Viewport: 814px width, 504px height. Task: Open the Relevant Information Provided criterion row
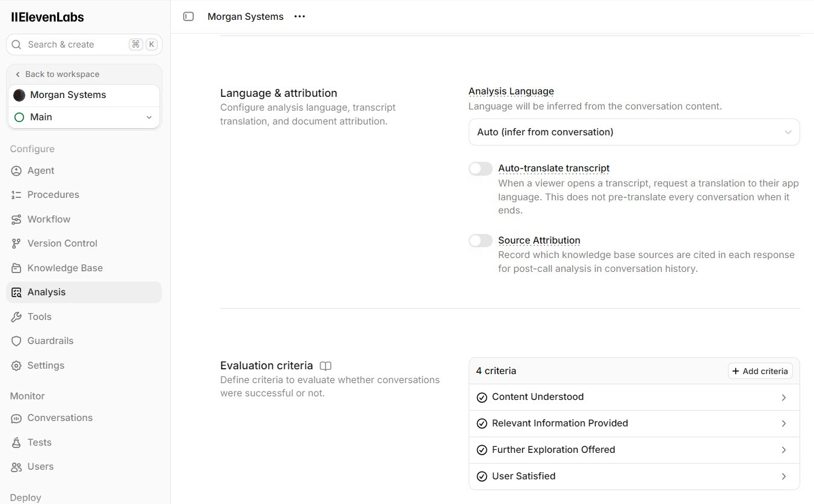634,423
